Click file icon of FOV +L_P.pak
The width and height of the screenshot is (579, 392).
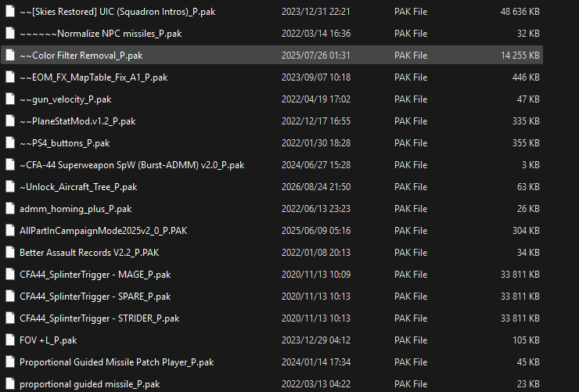pos(10,340)
